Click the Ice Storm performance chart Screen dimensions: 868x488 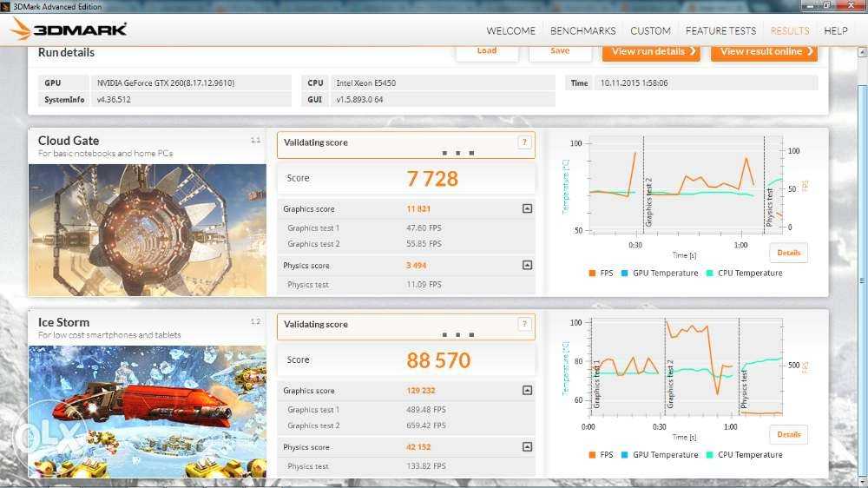click(687, 366)
